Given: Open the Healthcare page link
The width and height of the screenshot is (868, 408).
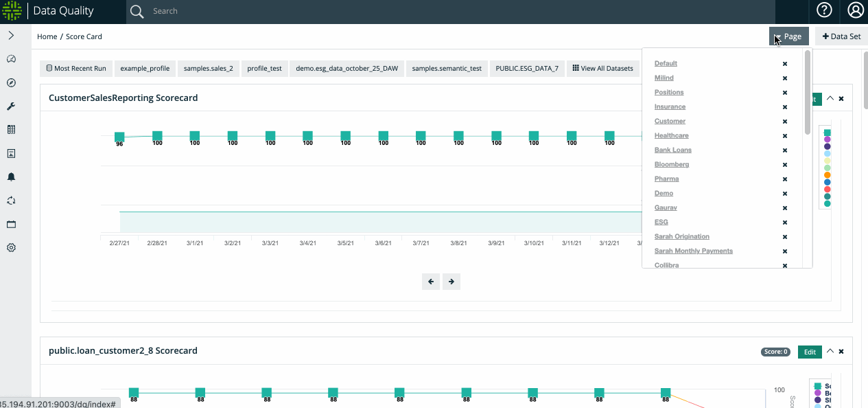Looking at the screenshot, I should 672,135.
